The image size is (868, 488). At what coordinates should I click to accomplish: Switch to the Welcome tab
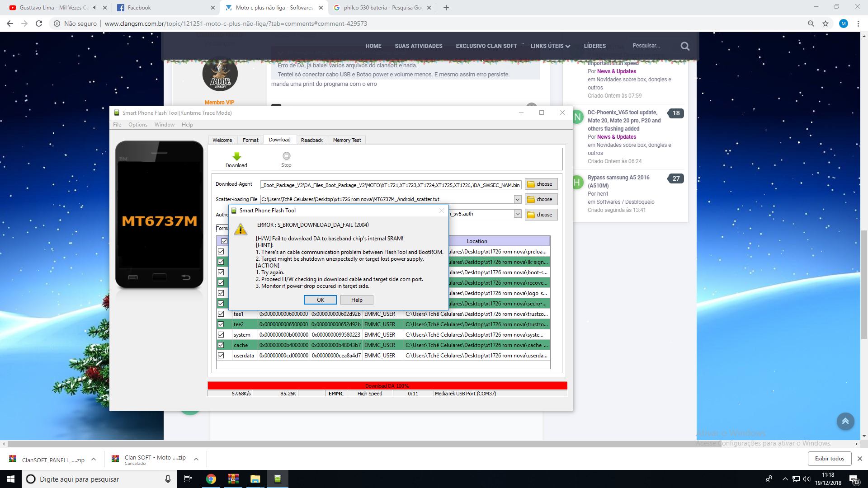[222, 140]
